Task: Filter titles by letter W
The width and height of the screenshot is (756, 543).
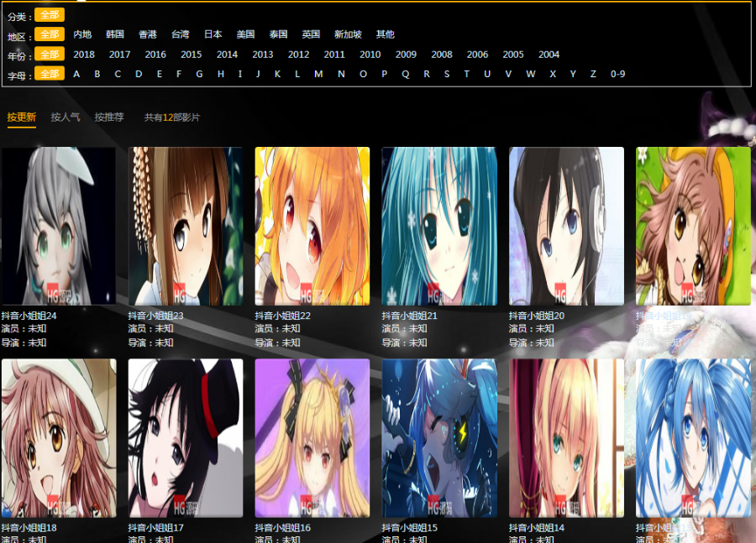Action: pos(531,74)
